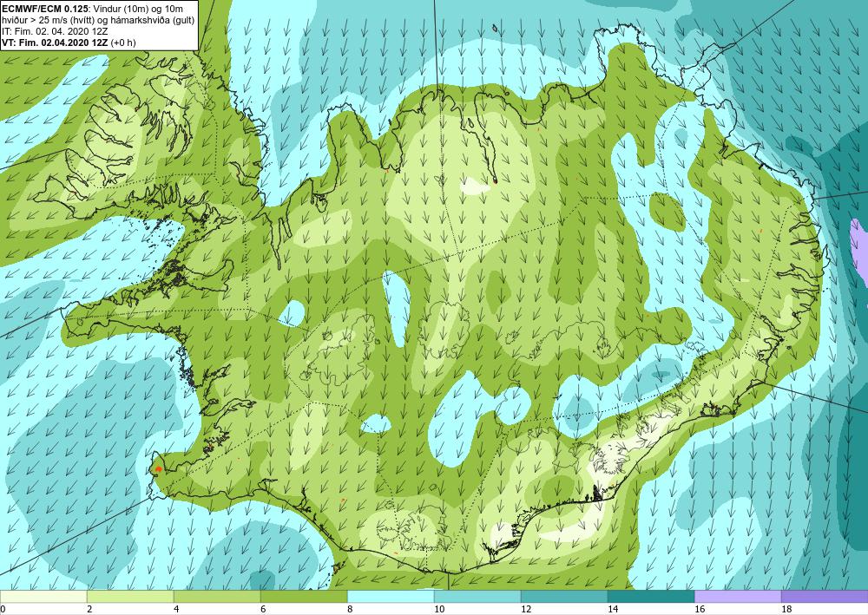
Task: Click the 16–18 m/s light purple legend swatch
Action: [738, 597]
